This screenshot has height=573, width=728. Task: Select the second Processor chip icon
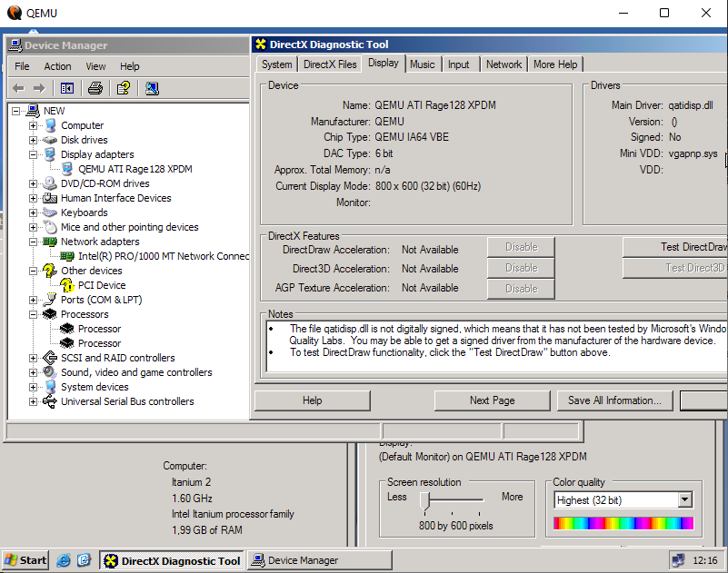[x=67, y=343]
